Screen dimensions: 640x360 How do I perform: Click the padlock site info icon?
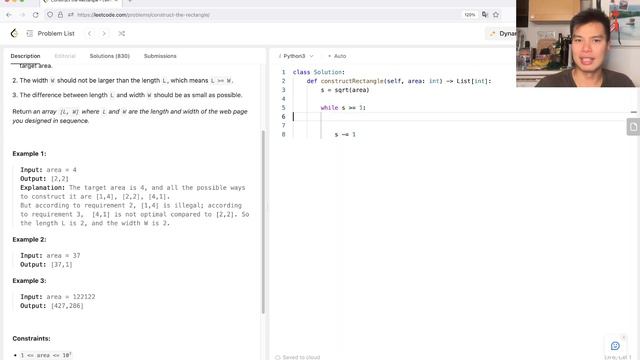[x=60, y=15]
